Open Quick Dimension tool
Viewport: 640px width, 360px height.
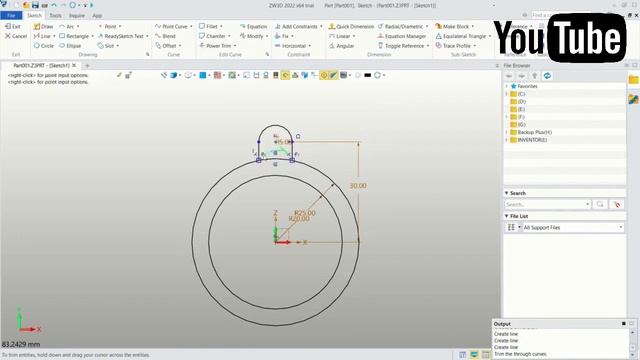pos(351,27)
